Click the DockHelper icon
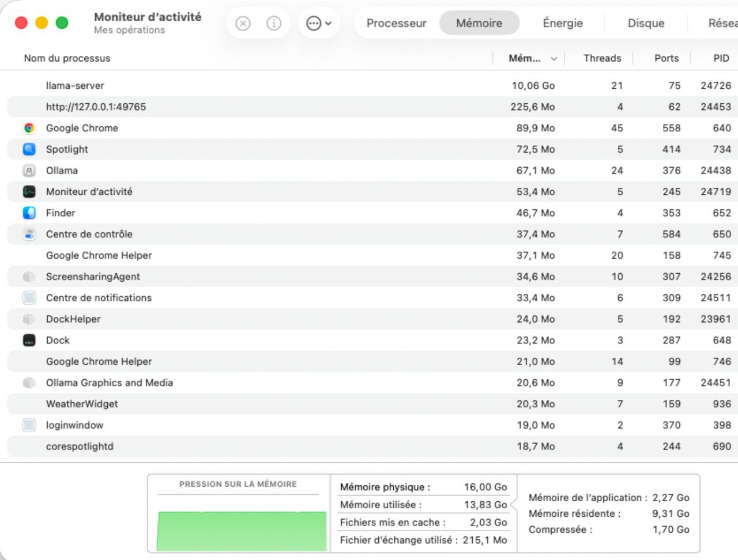 click(x=29, y=319)
